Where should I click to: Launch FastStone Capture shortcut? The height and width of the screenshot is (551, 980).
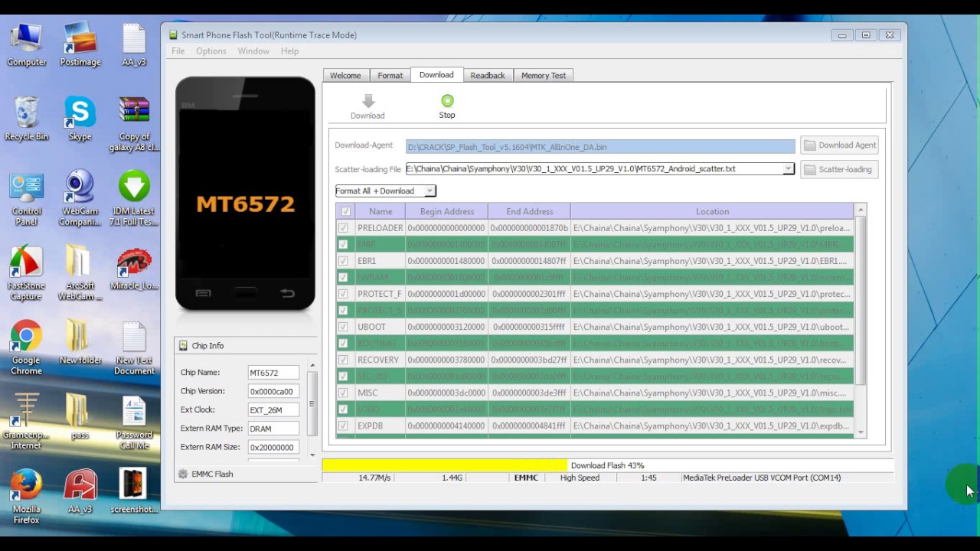27,273
